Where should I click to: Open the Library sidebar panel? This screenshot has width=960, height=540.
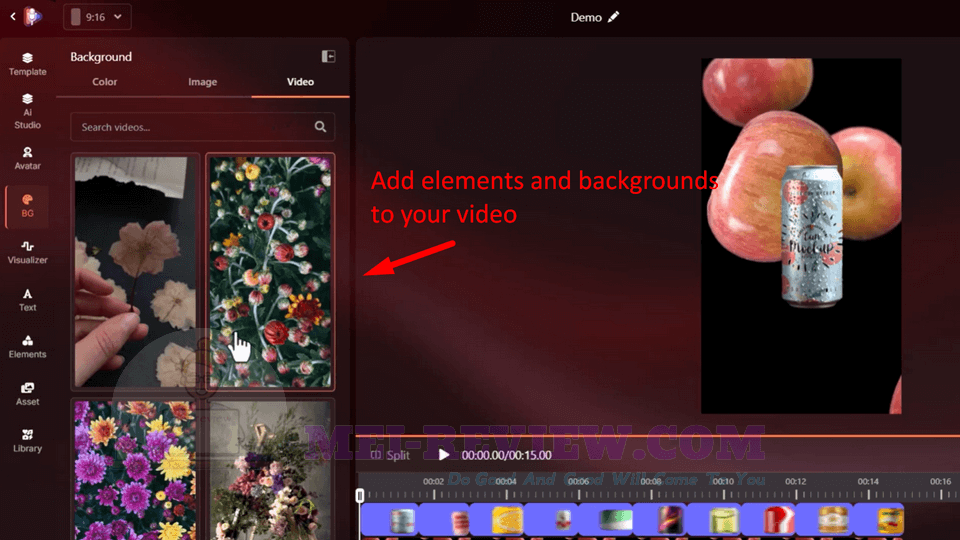tap(28, 441)
